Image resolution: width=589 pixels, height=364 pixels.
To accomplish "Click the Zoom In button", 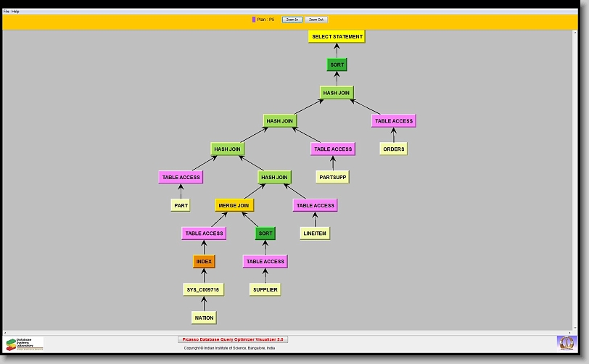I will (292, 20).
